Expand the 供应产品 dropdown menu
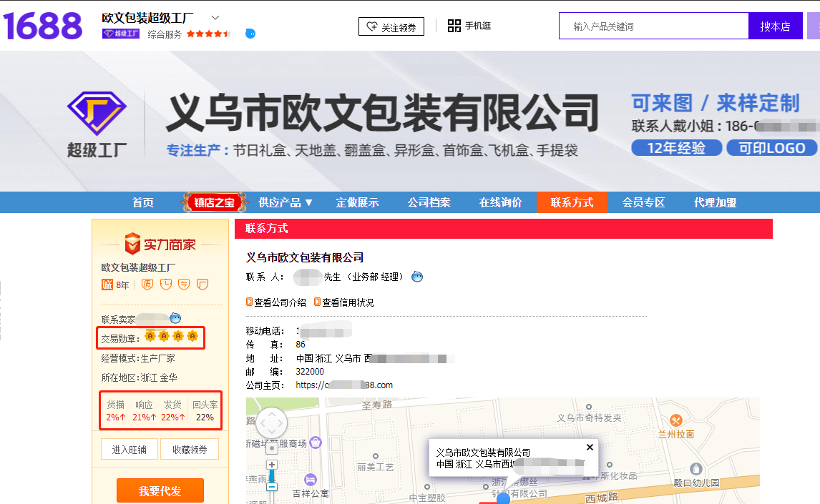 pyautogui.click(x=285, y=202)
